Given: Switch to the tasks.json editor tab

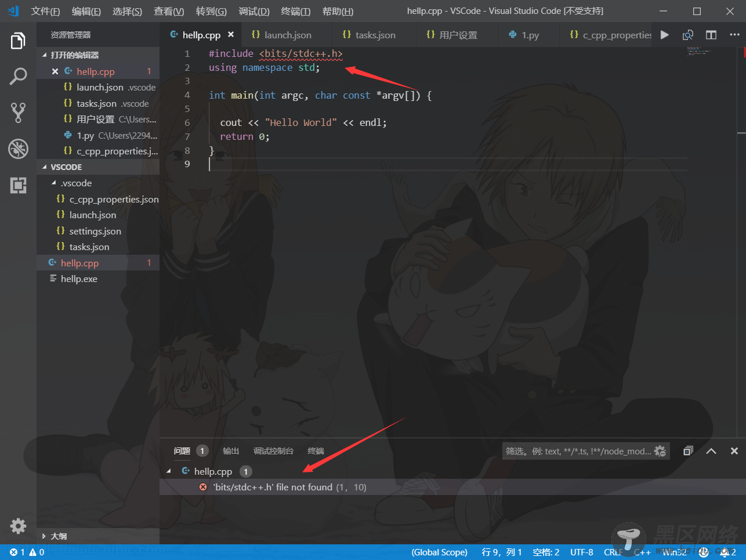Looking at the screenshot, I should click(x=375, y=35).
